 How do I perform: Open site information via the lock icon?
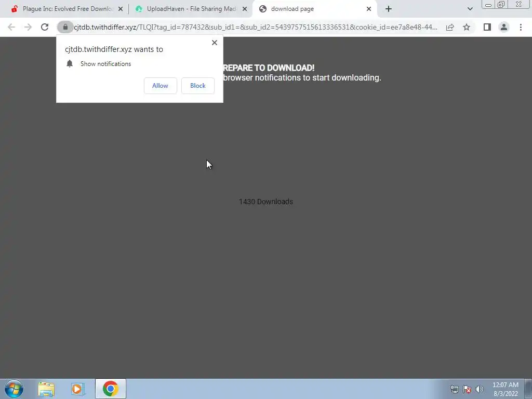pyautogui.click(x=65, y=27)
